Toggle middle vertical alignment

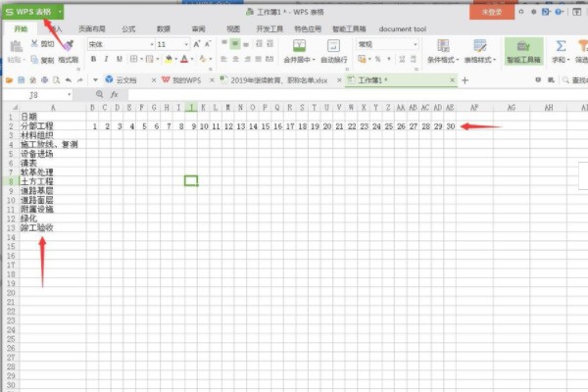[x=235, y=44]
